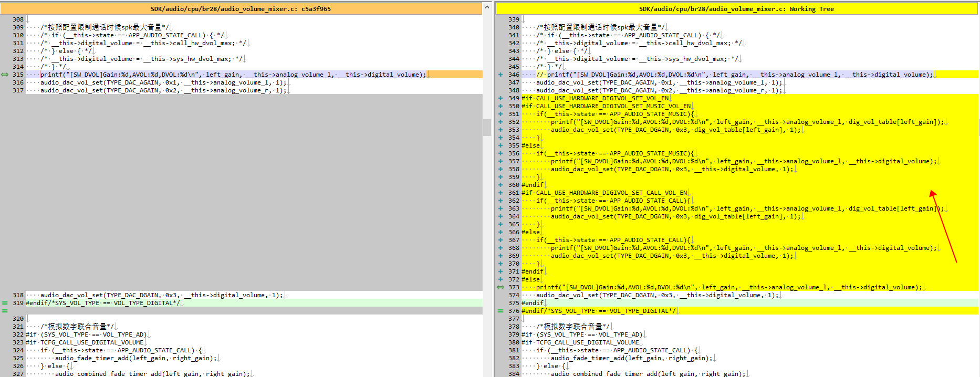This screenshot has height=377, width=980.
Task: Select the plus marker beside line 360
Action: [501, 185]
